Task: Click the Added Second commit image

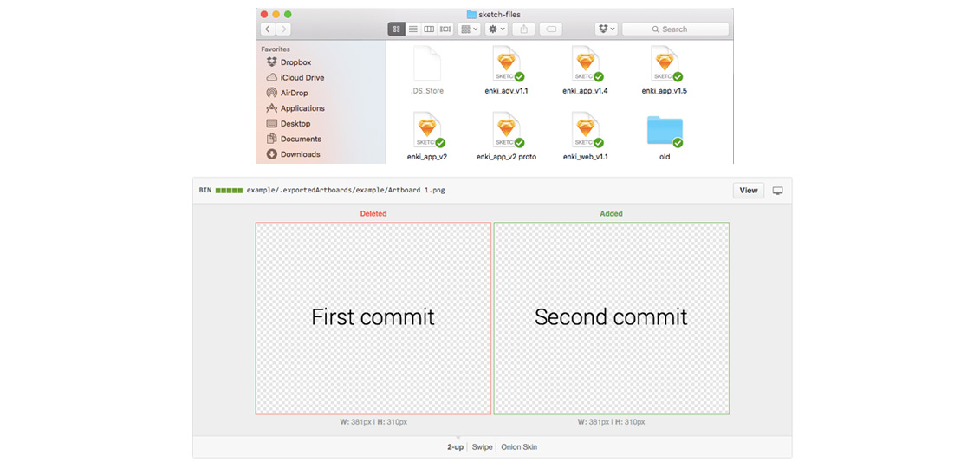Action: pyautogui.click(x=611, y=318)
